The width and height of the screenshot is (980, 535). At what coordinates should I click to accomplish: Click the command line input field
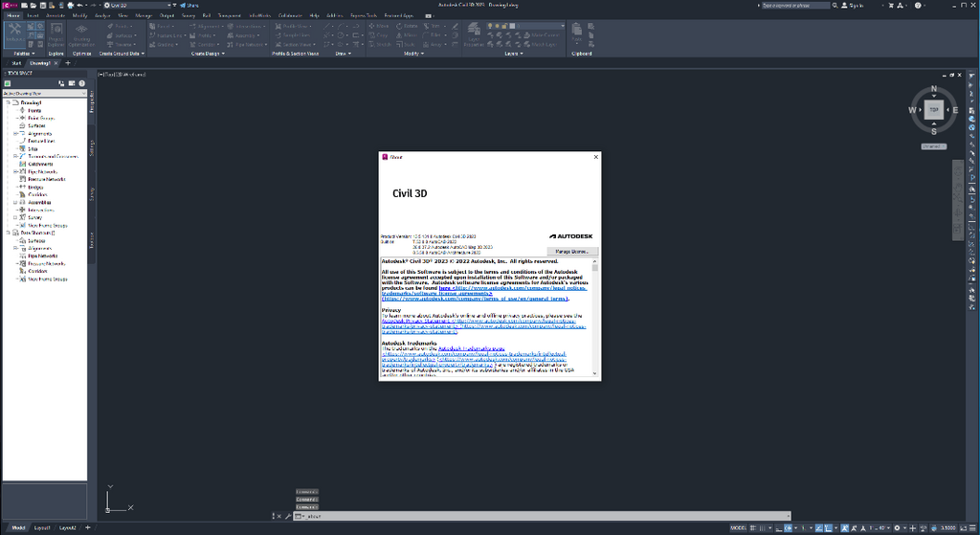542,516
